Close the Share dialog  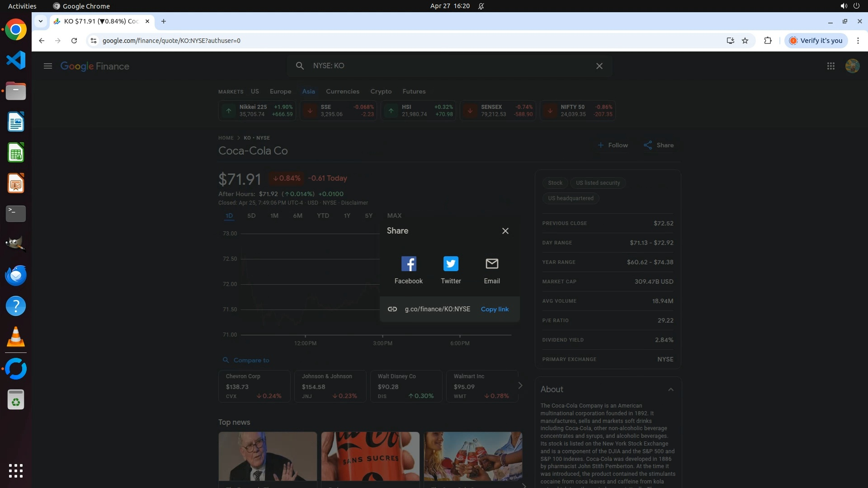[505, 231]
